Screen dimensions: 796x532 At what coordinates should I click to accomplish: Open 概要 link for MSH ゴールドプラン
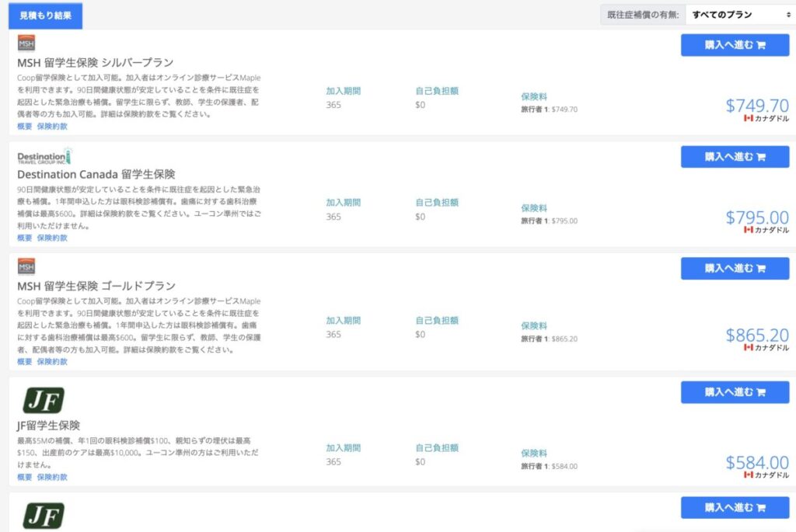tap(24, 362)
